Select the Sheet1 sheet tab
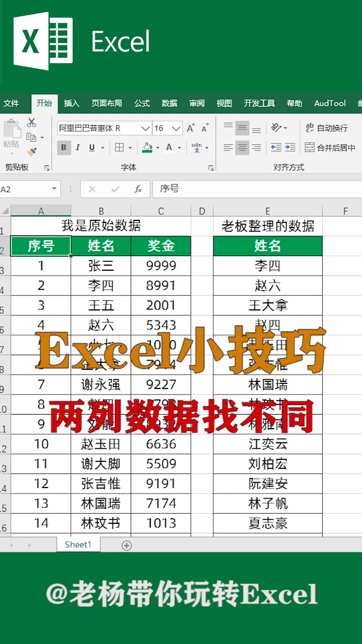362x644 pixels. pyautogui.click(x=78, y=545)
